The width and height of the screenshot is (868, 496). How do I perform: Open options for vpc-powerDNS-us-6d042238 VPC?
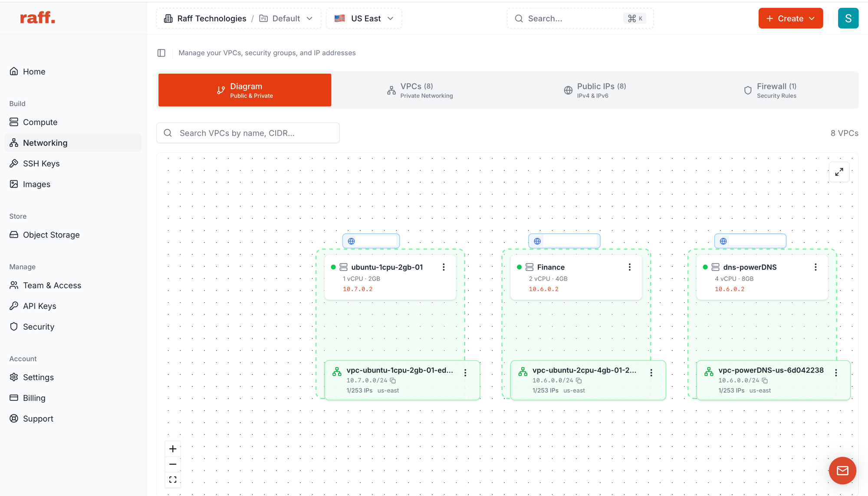[x=836, y=373]
